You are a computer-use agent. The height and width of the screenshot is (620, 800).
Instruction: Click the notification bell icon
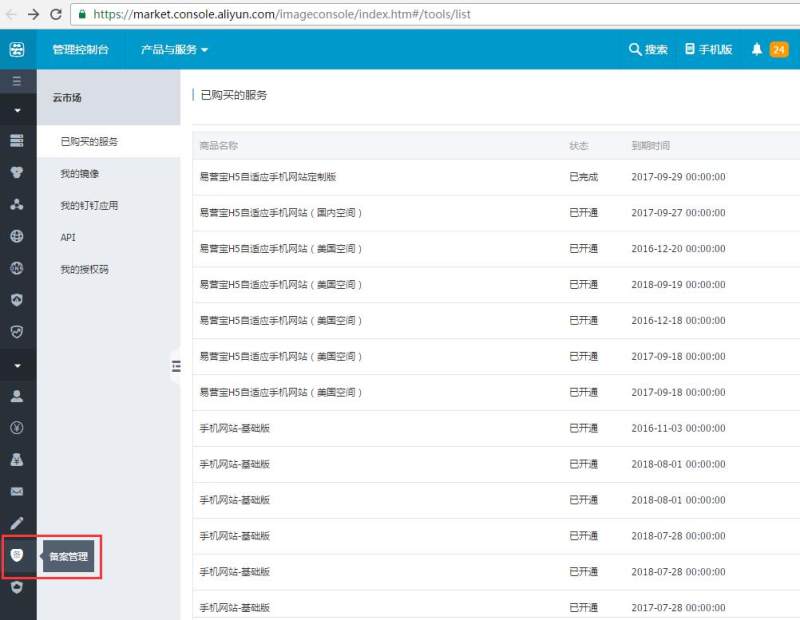[x=757, y=49]
